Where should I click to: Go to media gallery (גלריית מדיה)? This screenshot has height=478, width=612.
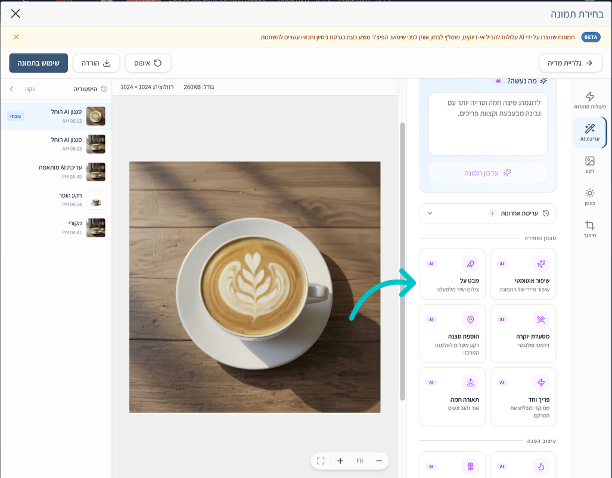(x=570, y=63)
